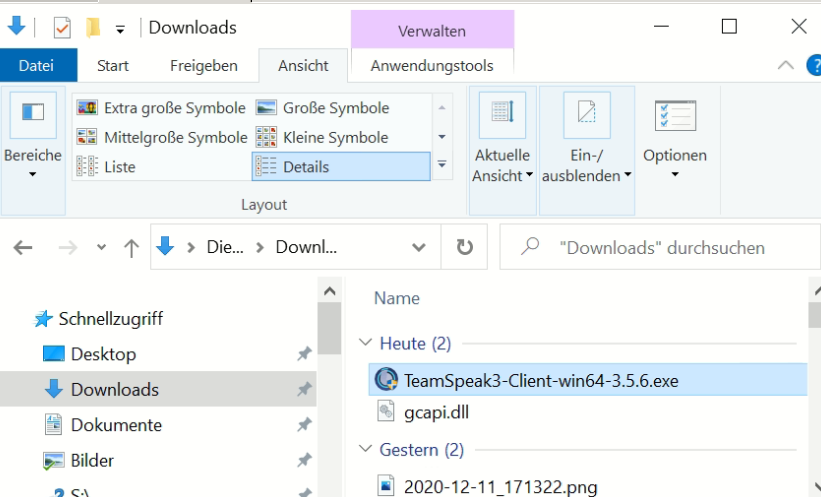Select Extra große Symbole layout
Viewport: 821px width, 497px height.
coord(162,108)
